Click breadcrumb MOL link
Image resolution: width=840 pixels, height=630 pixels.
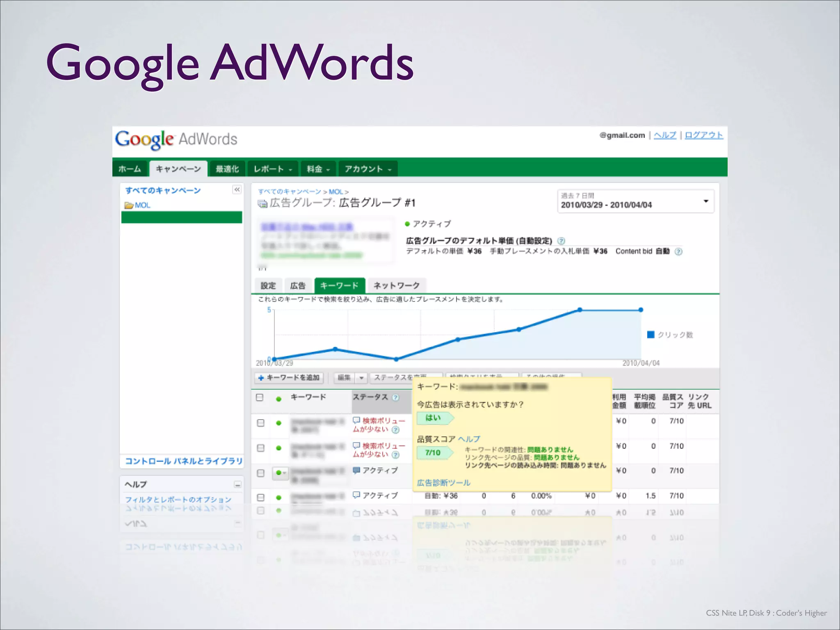(x=336, y=192)
